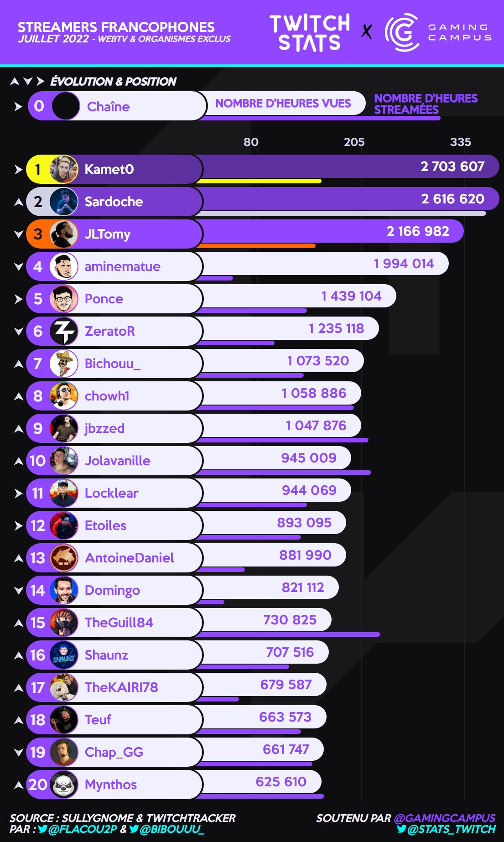The width and height of the screenshot is (504, 842).
Task: Click the aminematue channel name
Action: [122, 266]
